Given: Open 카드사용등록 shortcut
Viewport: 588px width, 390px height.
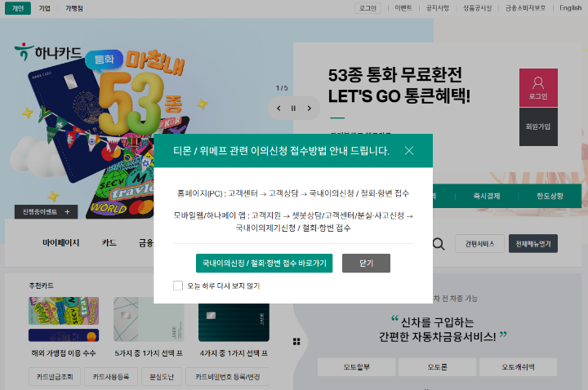Looking at the screenshot, I should tap(111, 376).
